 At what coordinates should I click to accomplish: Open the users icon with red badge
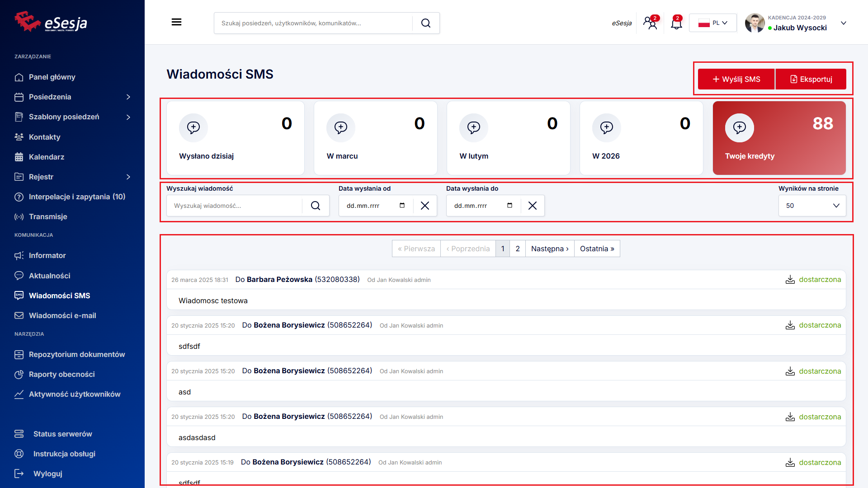tap(650, 23)
